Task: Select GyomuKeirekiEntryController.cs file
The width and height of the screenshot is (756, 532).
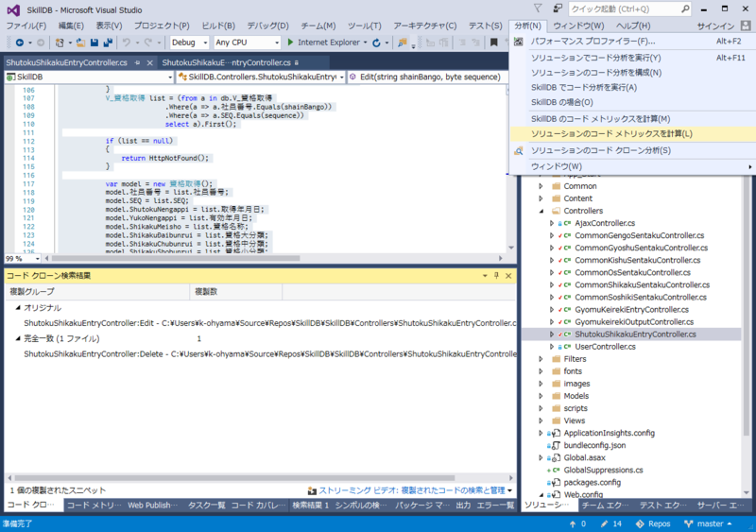Action: [631, 310]
